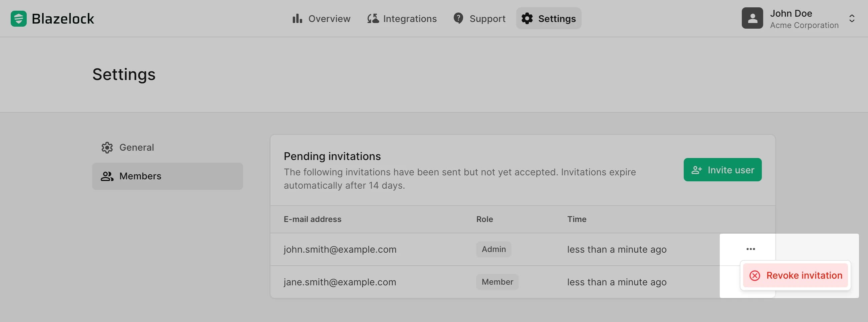Expand the account switcher chevron
868x322 pixels.
click(852, 19)
